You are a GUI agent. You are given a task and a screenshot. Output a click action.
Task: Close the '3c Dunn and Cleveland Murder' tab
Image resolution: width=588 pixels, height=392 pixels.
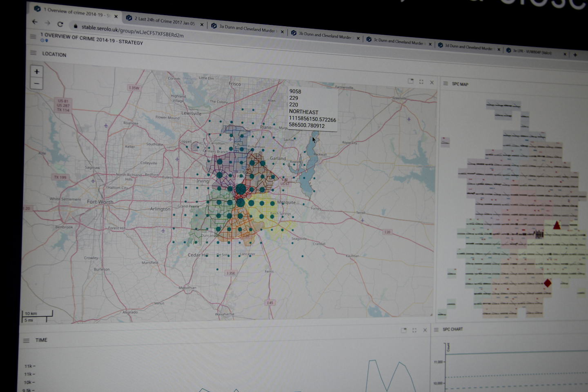click(430, 44)
